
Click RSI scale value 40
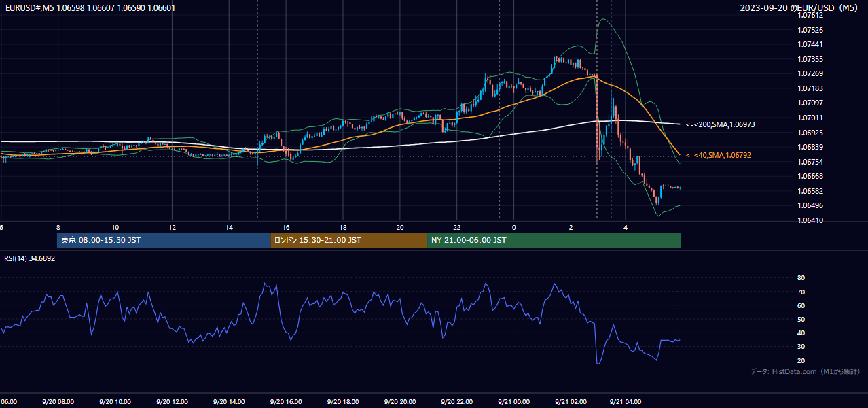click(x=801, y=333)
